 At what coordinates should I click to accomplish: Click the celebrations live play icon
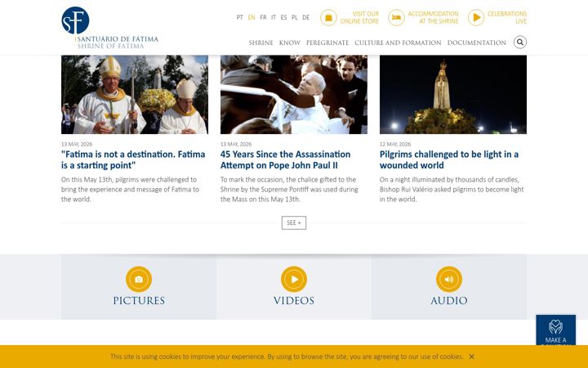tap(476, 18)
